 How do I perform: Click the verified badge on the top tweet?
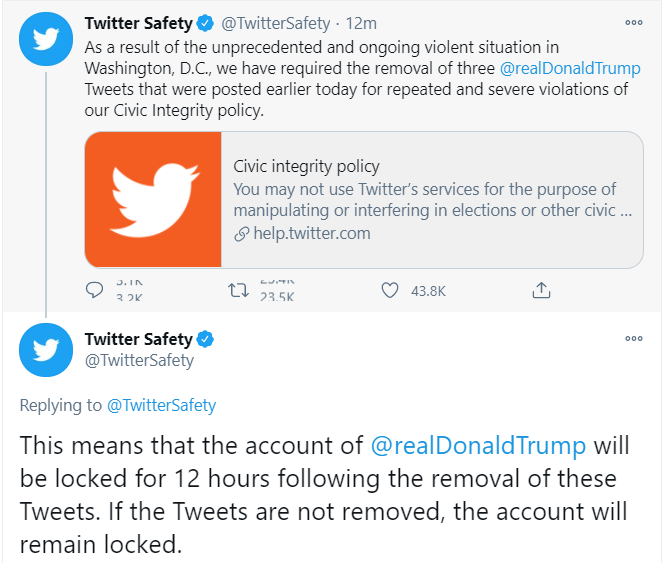coord(205,23)
